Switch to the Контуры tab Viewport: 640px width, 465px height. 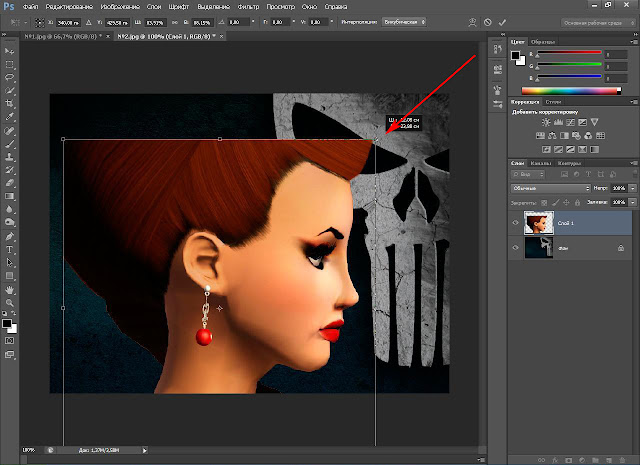[x=569, y=163]
